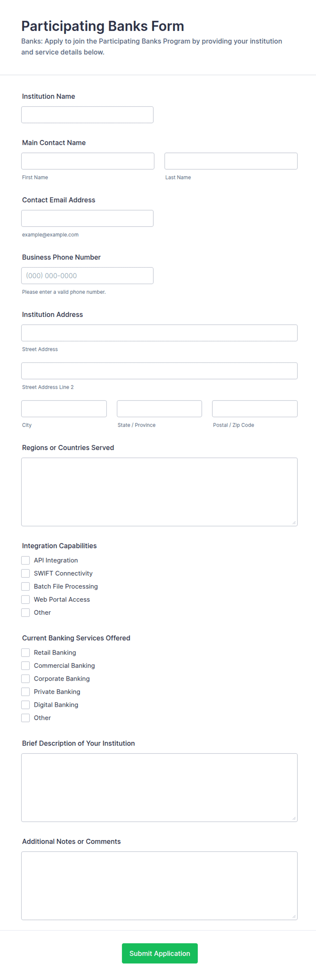Click the Regions or Countries Served textarea

pyautogui.click(x=159, y=492)
